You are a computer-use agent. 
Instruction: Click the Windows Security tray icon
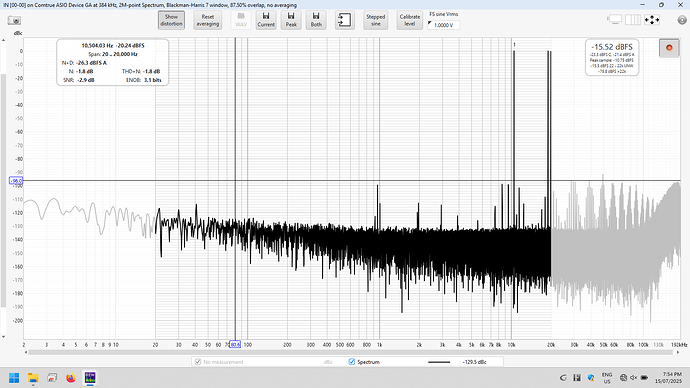pyautogui.click(x=591, y=377)
